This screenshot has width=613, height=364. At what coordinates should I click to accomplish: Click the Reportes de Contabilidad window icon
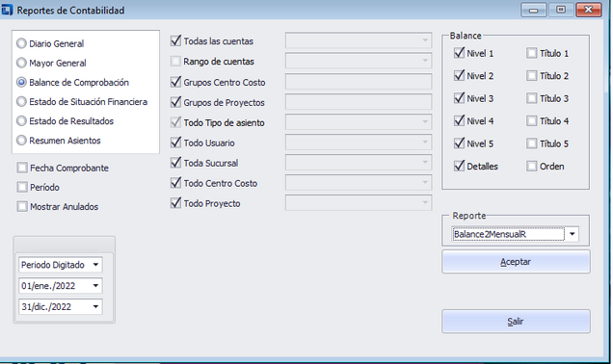(7, 11)
